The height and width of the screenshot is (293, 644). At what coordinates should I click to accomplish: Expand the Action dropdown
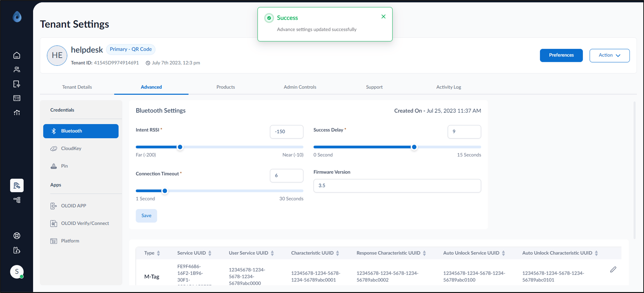pyautogui.click(x=609, y=56)
